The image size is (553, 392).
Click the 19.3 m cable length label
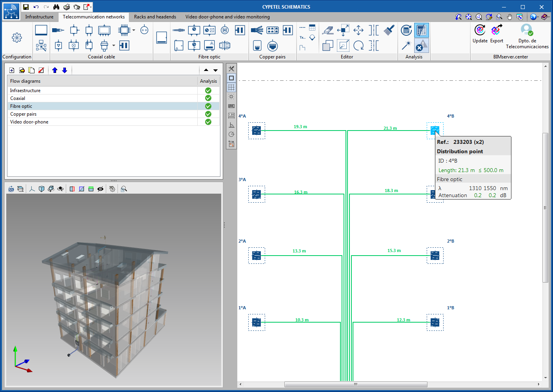(300, 127)
